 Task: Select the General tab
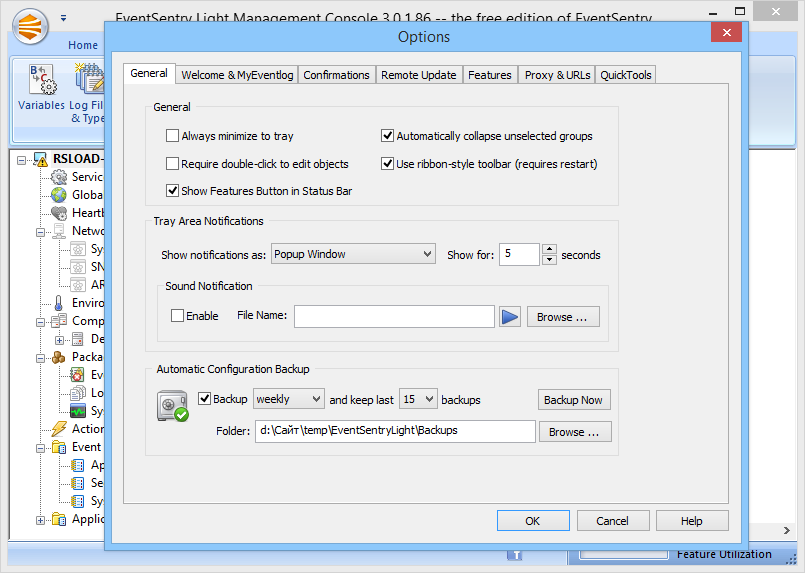point(149,73)
